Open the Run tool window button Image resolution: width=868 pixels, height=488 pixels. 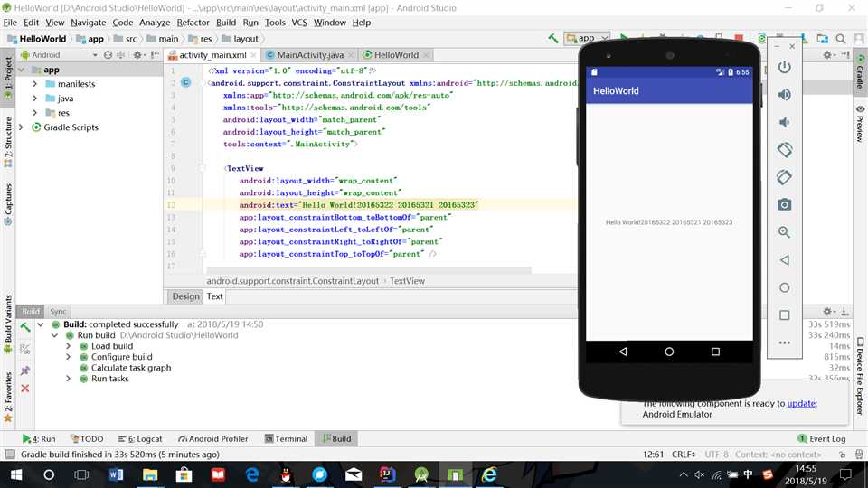(39, 439)
